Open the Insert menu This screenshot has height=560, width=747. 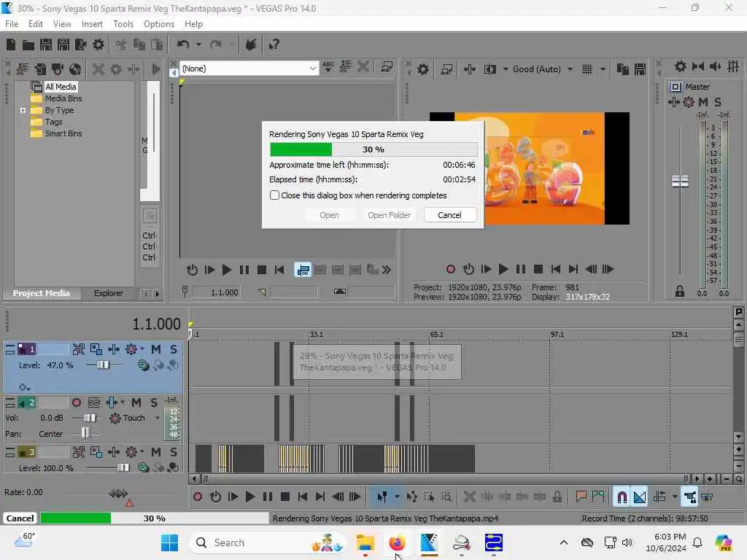pyautogui.click(x=92, y=24)
